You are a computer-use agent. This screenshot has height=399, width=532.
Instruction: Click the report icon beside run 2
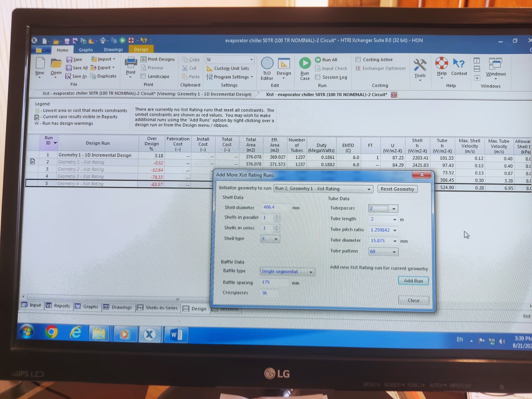pyautogui.click(x=32, y=161)
